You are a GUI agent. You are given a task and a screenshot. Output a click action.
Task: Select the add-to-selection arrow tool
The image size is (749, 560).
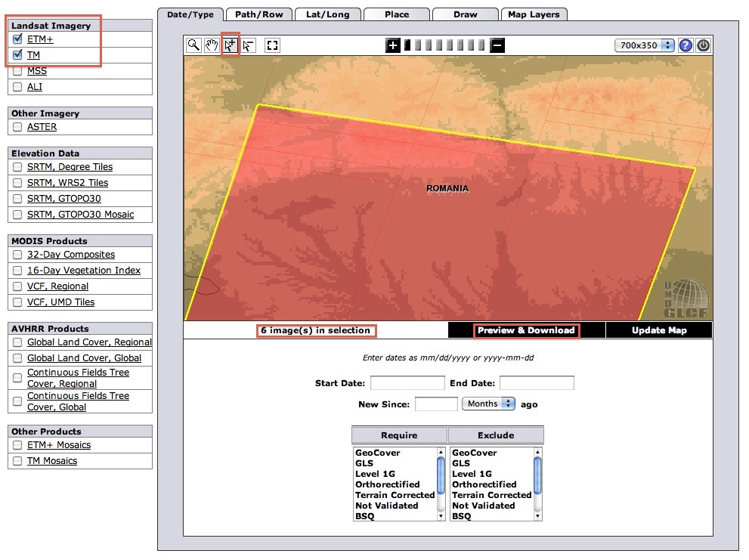click(231, 45)
